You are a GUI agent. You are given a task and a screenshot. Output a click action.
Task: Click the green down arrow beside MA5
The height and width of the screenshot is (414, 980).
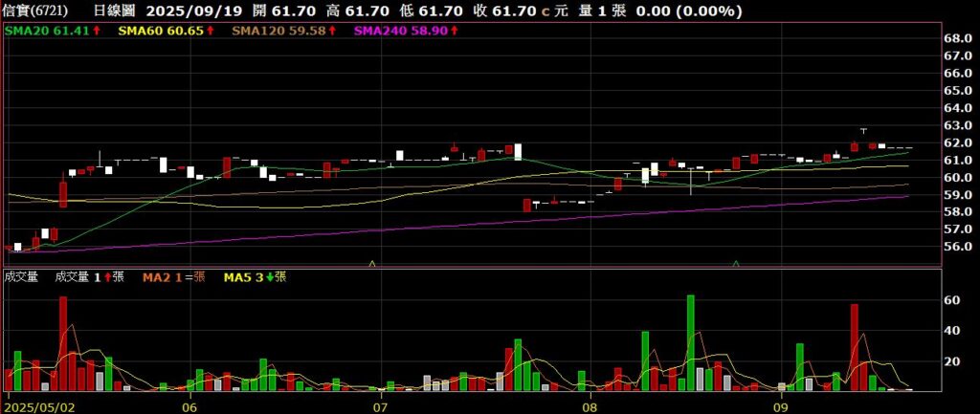point(270,277)
